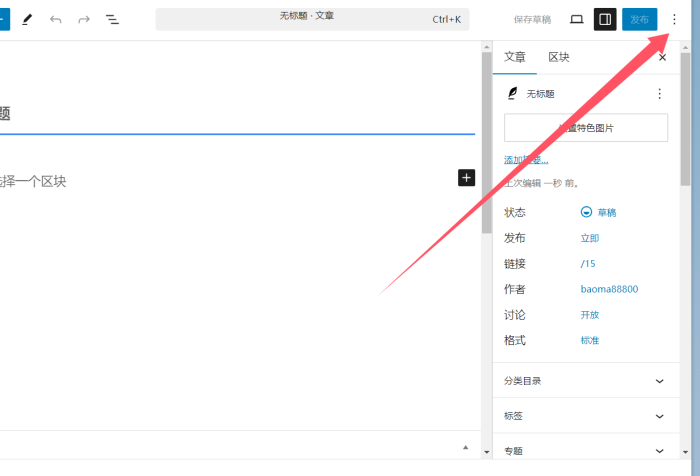Switch to the 区块 tab
This screenshot has width=700, height=476.
pyautogui.click(x=559, y=57)
